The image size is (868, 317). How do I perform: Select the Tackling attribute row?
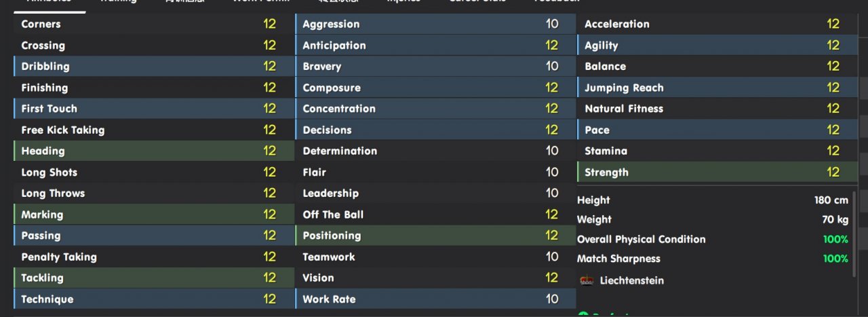coord(153,278)
